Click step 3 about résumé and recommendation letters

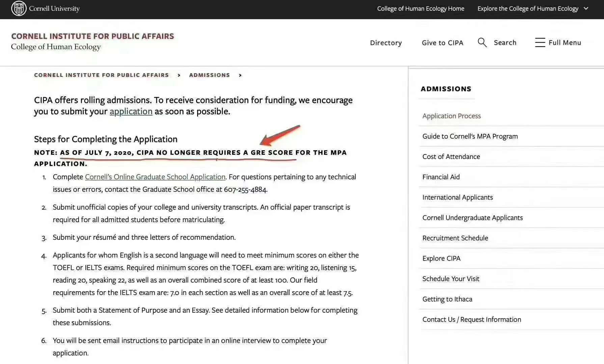point(144,237)
